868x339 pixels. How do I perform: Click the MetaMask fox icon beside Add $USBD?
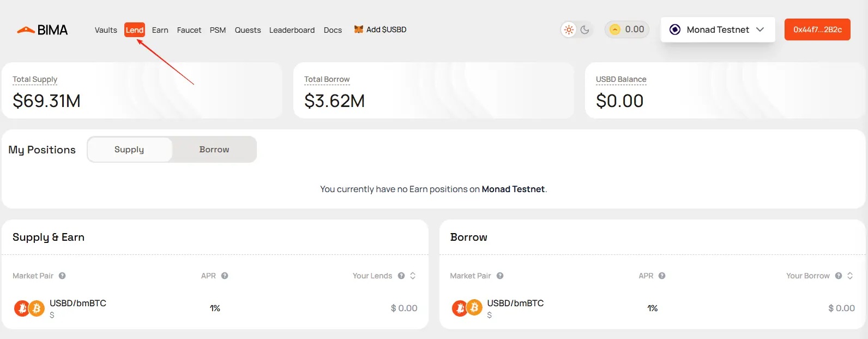coord(358,29)
